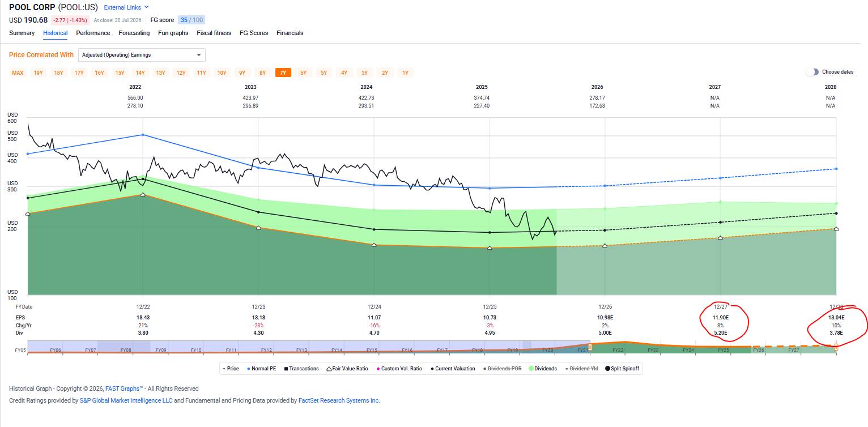Enable the Dividends POR legend entry
868x427 pixels.
tap(503, 369)
